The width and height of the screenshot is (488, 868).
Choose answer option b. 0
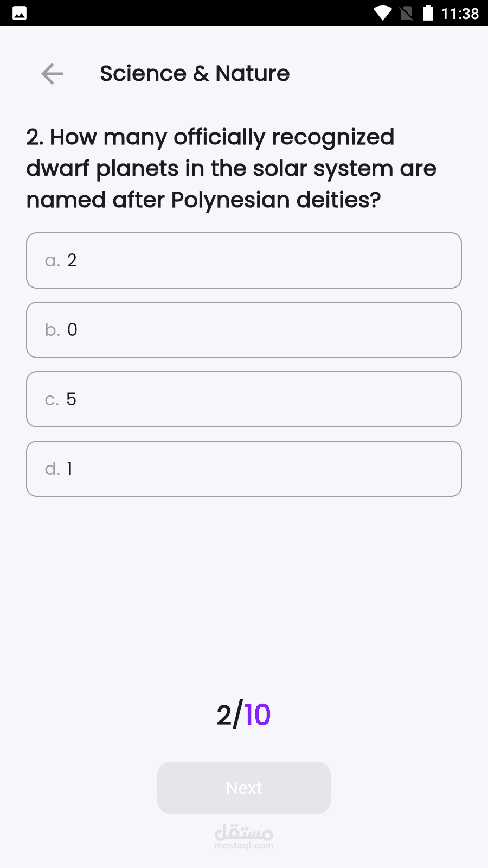tap(244, 330)
